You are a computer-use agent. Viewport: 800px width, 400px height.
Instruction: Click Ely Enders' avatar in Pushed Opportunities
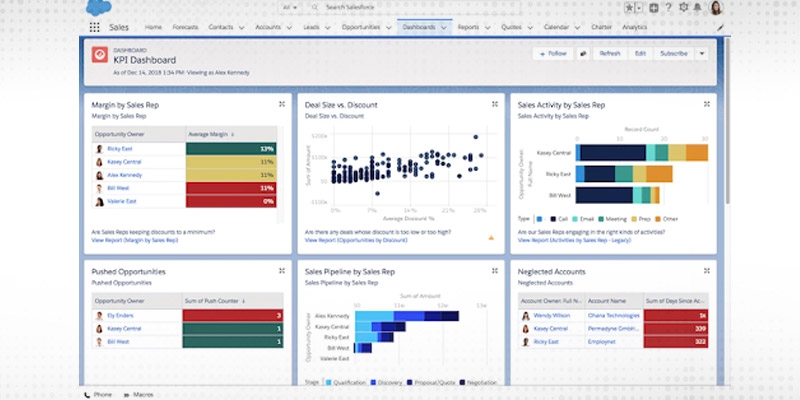tap(99, 315)
